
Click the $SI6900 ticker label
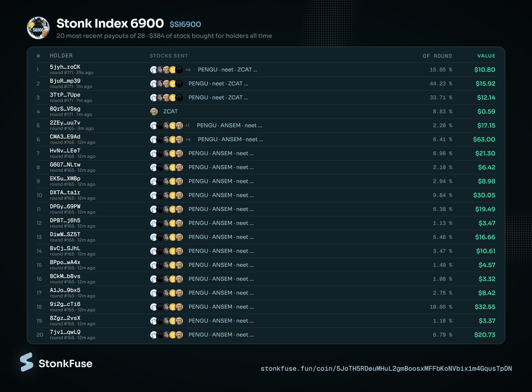coord(185,24)
